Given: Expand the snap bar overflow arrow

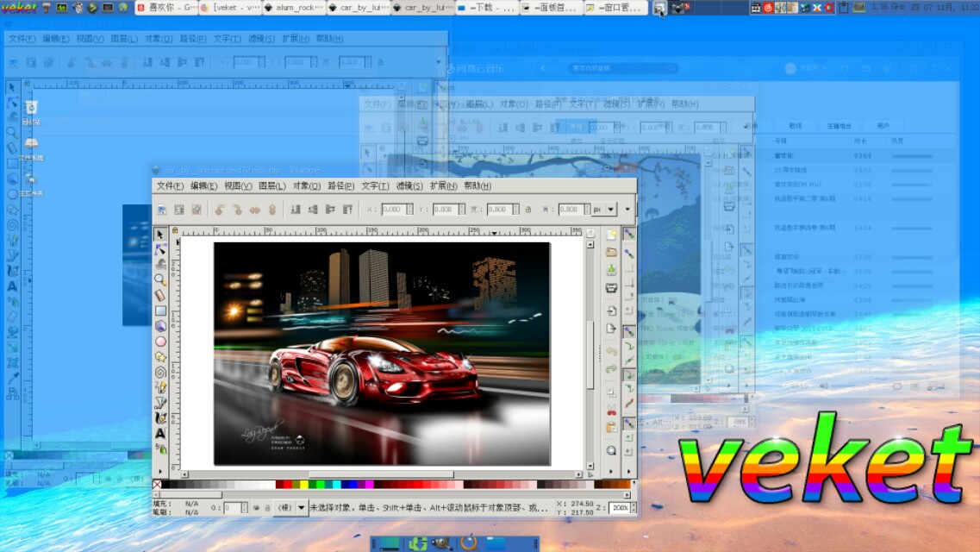Looking at the screenshot, I should 628,472.
